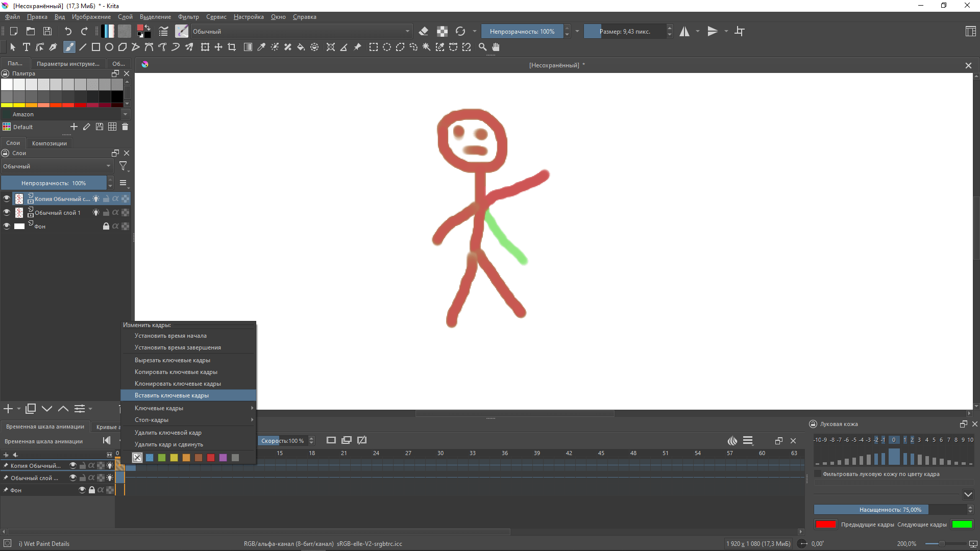Toggle visibility of Фон layer
980x551 pixels.
coord(6,226)
